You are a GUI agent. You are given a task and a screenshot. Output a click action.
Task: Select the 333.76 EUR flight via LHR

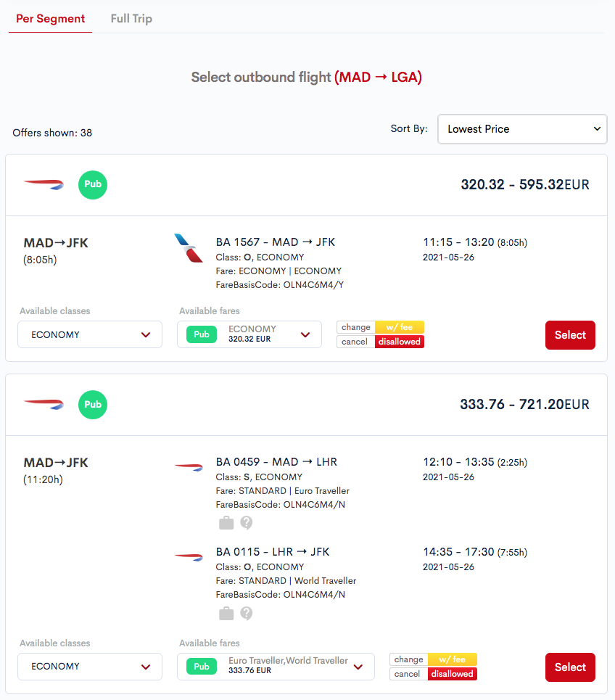(570, 667)
